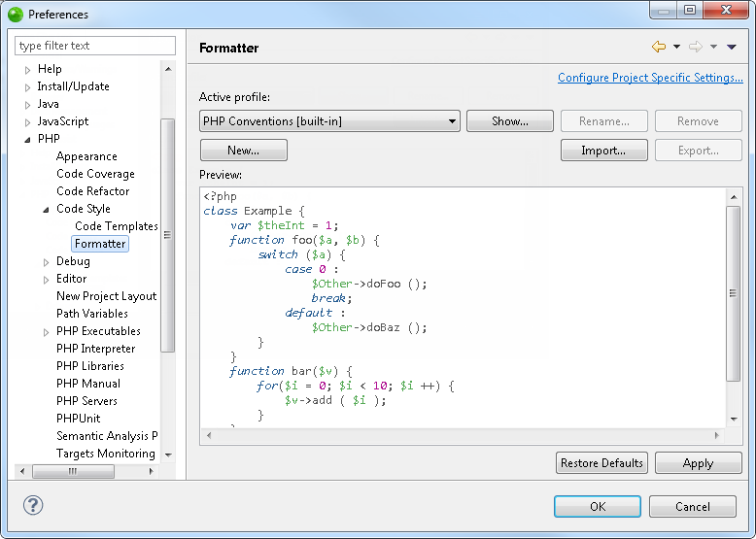756x539 pixels.
Task: Click preview horizontal scrollbar right arrow
Action: (x=717, y=435)
